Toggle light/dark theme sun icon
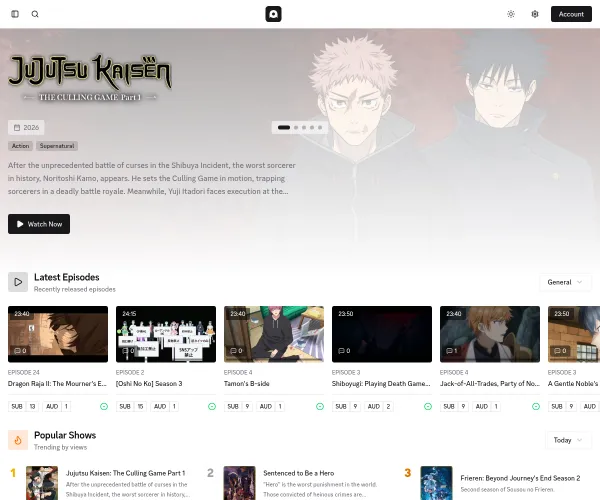 click(511, 14)
